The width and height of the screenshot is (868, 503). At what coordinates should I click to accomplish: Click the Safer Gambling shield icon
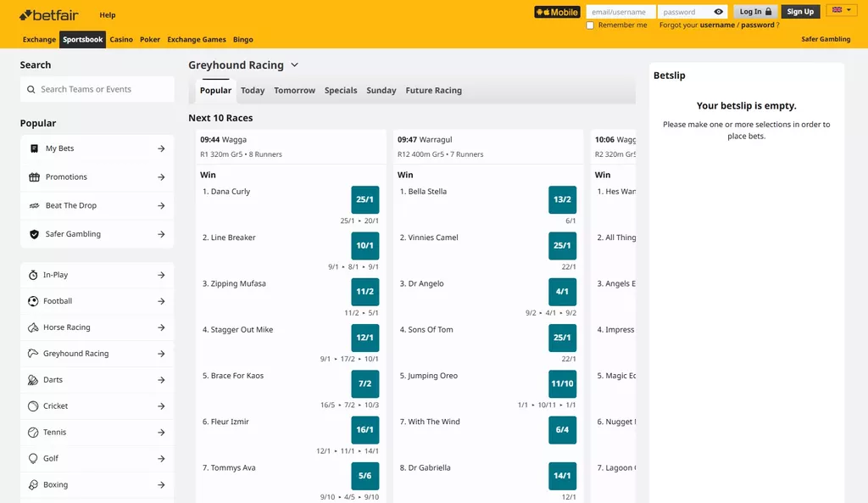pyautogui.click(x=34, y=234)
